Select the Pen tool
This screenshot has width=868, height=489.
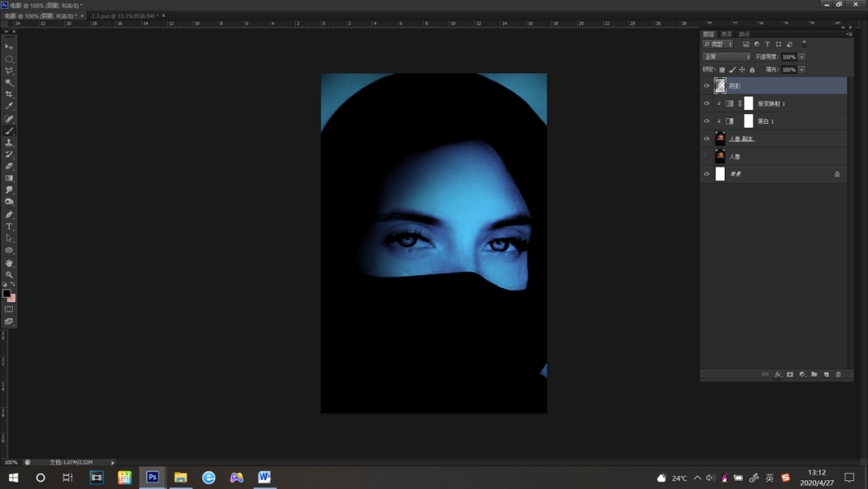coord(9,214)
